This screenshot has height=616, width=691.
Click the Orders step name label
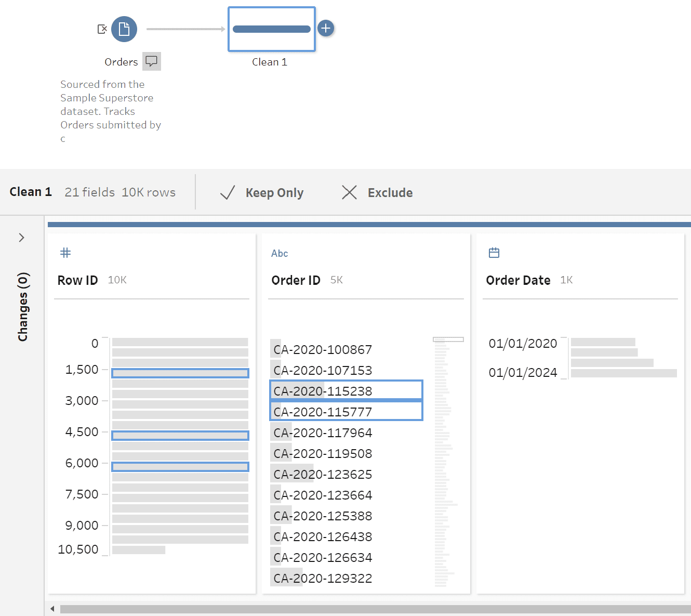tap(121, 62)
